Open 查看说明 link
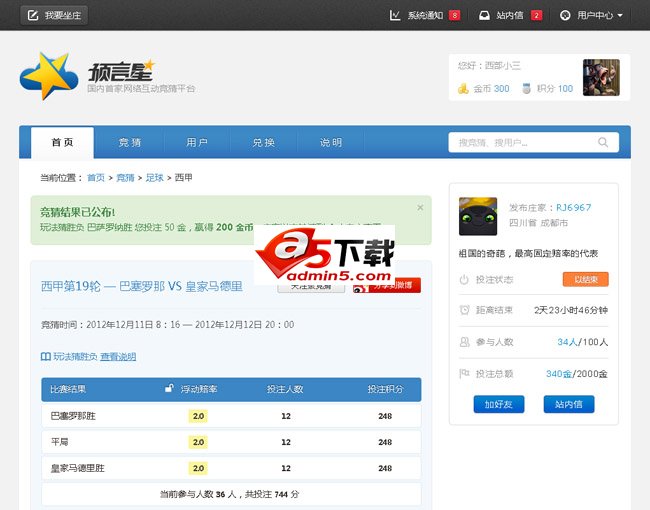The width and height of the screenshot is (650, 510). (x=118, y=357)
